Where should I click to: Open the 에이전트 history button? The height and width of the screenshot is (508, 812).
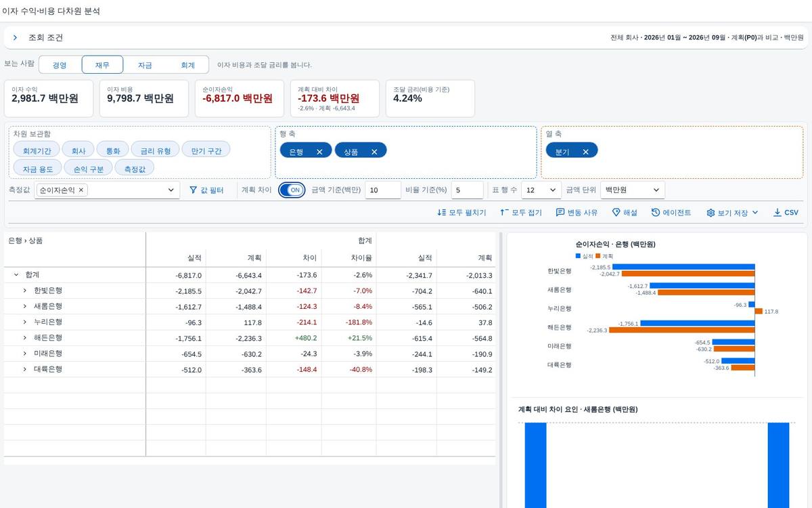pos(671,213)
